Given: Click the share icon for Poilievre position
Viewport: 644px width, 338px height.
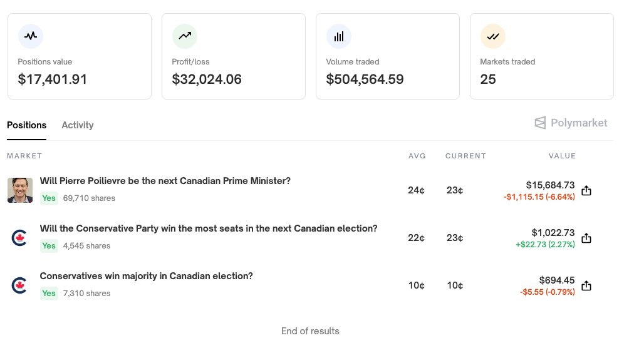Looking at the screenshot, I should [x=586, y=190].
